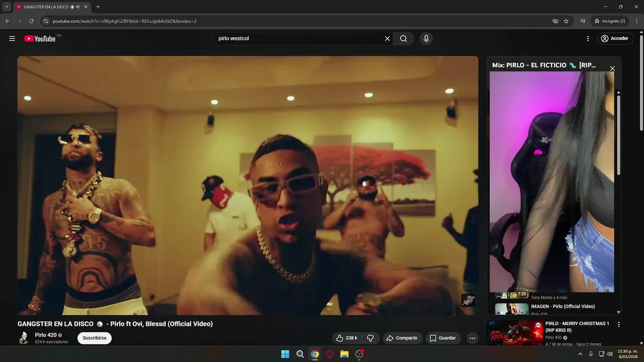Open Windows taskbar search
The height and width of the screenshot is (362, 644).
coord(300,354)
